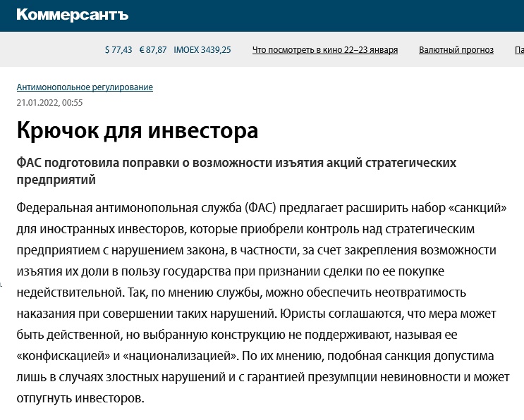Screen dimensions: 524x420
Task: Select the dollar rate $ 77,43
Action: pyautogui.click(x=118, y=50)
